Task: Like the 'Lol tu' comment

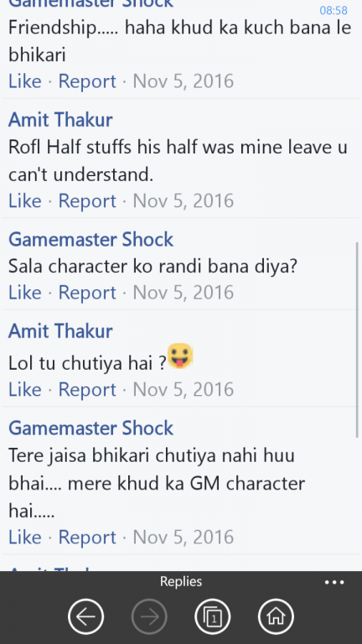Action: [25, 389]
